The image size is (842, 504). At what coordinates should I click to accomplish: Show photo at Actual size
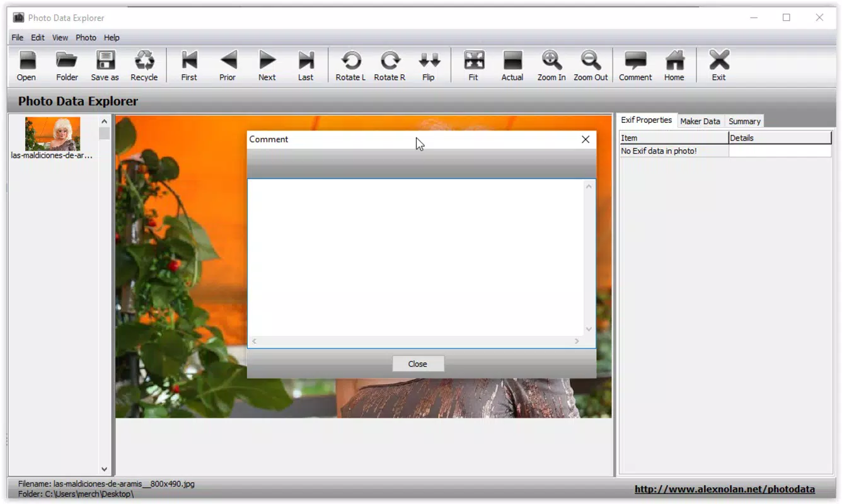tap(512, 66)
